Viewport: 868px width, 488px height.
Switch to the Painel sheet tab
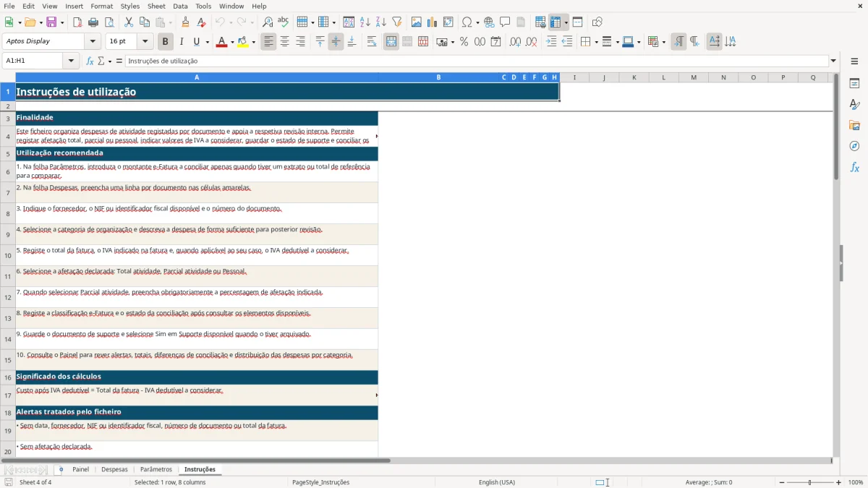[80, 469]
